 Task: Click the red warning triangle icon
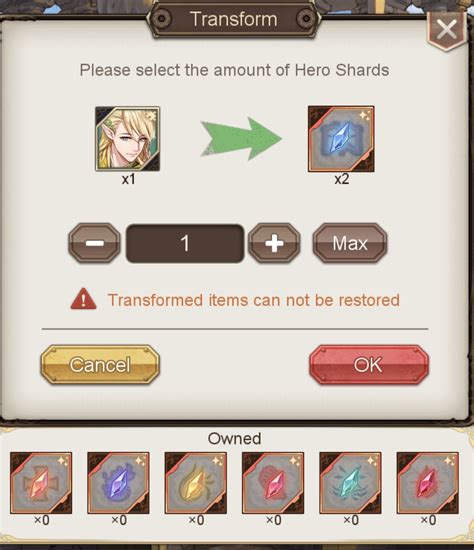[84, 299]
